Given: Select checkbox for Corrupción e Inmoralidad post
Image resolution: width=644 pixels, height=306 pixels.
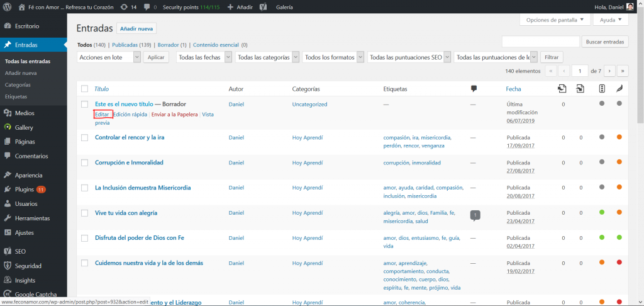Looking at the screenshot, I should pyautogui.click(x=85, y=162).
